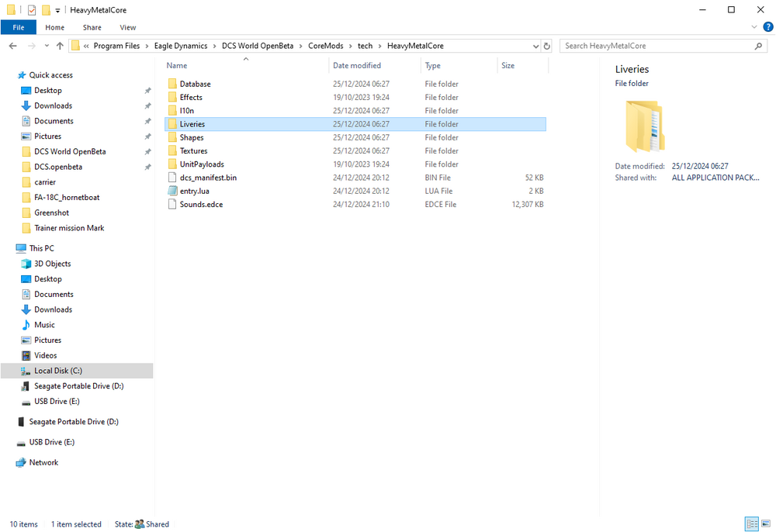Switch to large thumbnails view in status bar
This screenshot has width=776, height=532.
tap(767, 523)
